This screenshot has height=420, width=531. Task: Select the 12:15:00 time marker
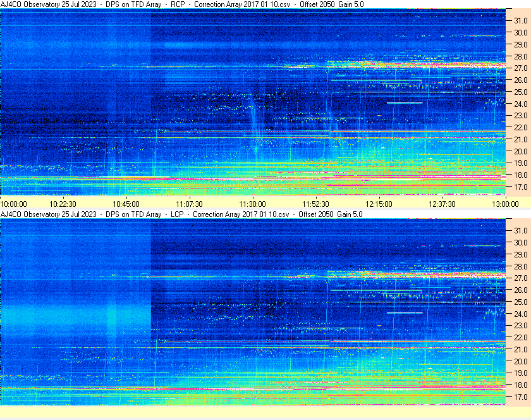379,204
